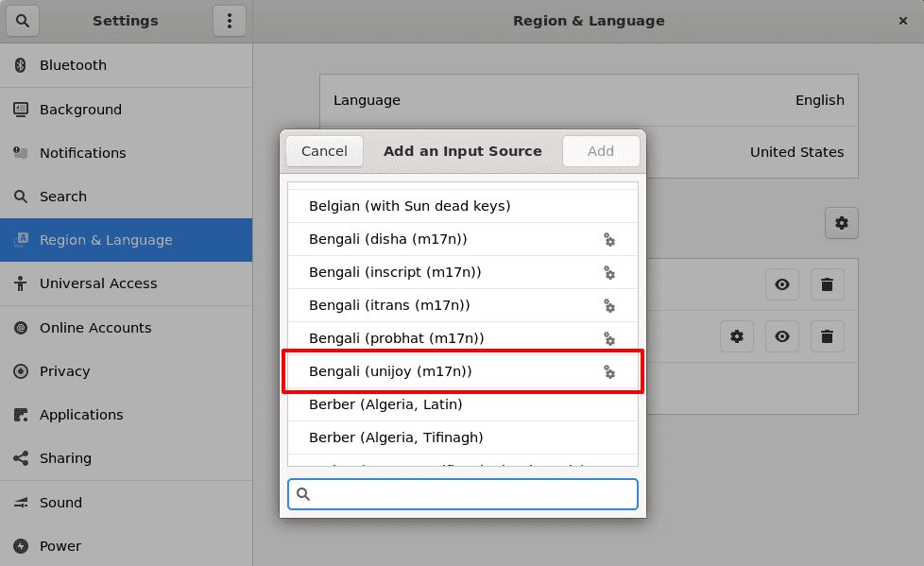The height and width of the screenshot is (566, 924).
Task: Open settings gear for the second input source
Action: click(737, 336)
